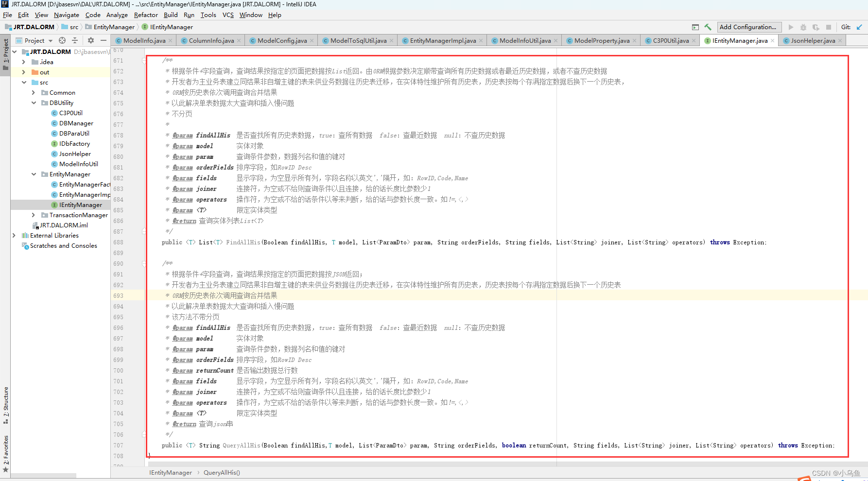Close the EntityManagerImpl.java tab
The height and width of the screenshot is (481, 868).
pyautogui.click(x=481, y=41)
